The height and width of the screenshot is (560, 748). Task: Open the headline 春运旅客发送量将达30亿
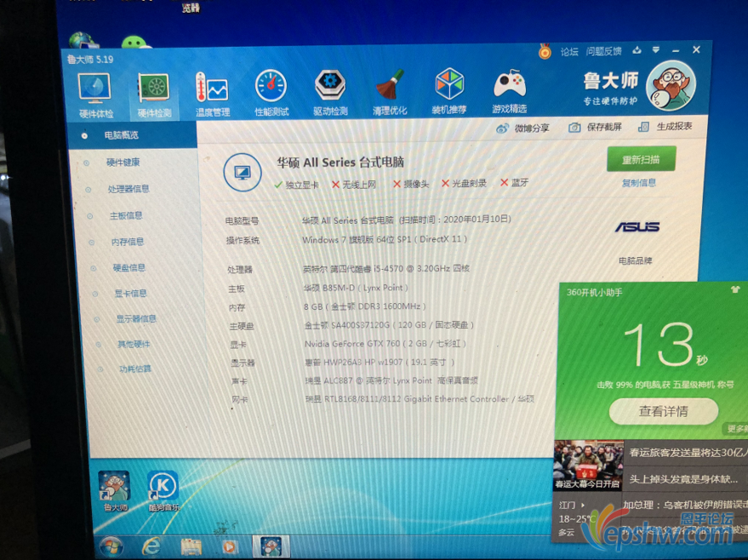688,452
